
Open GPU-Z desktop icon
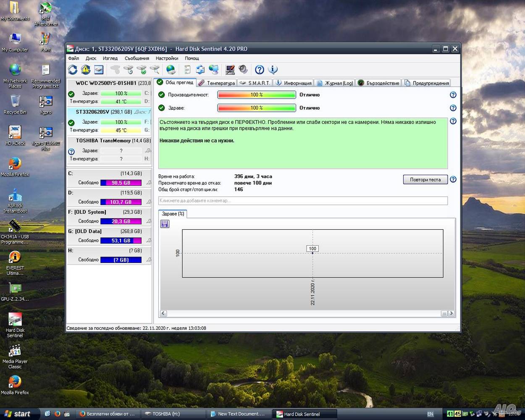15,292
